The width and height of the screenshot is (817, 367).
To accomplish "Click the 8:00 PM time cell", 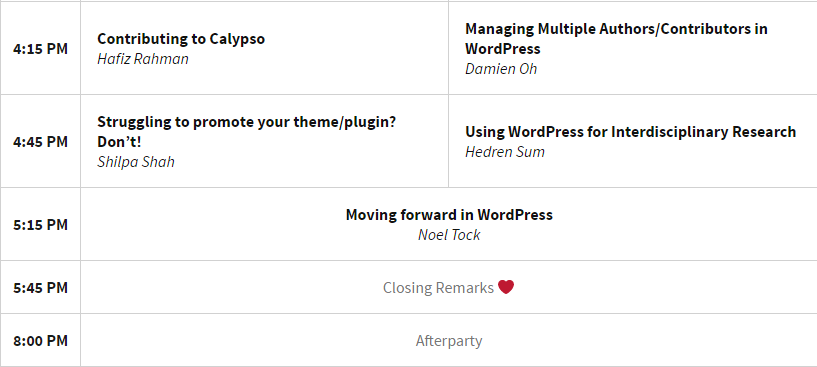I will click(x=41, y=340).
